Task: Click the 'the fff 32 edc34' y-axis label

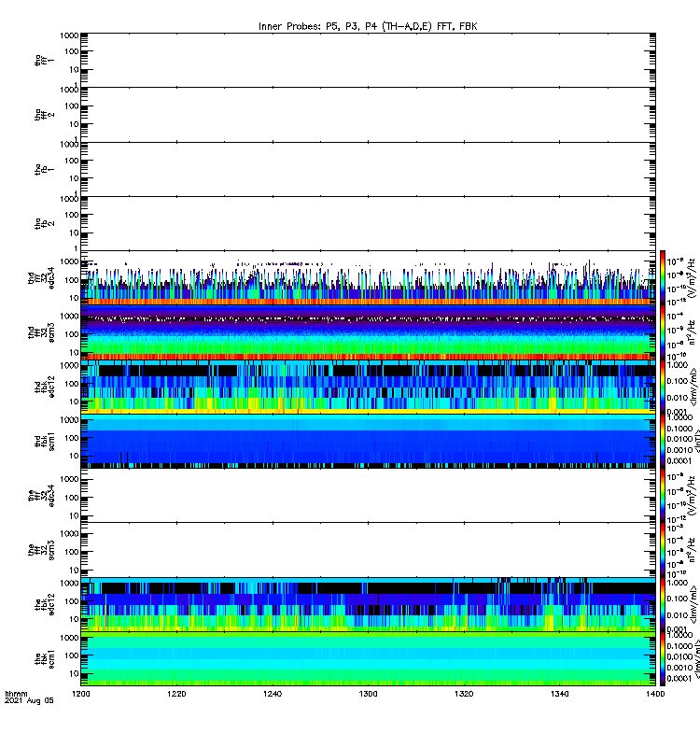Action: (x=41, y=496)
